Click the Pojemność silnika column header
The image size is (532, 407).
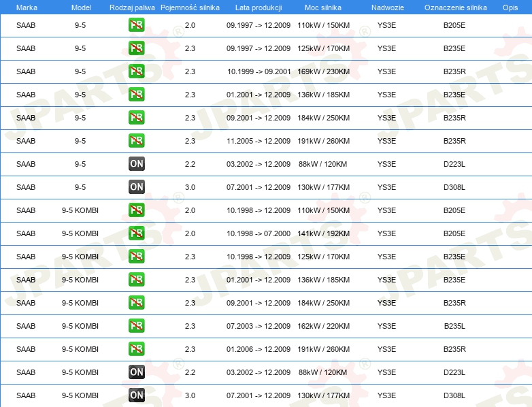point(190,7)
